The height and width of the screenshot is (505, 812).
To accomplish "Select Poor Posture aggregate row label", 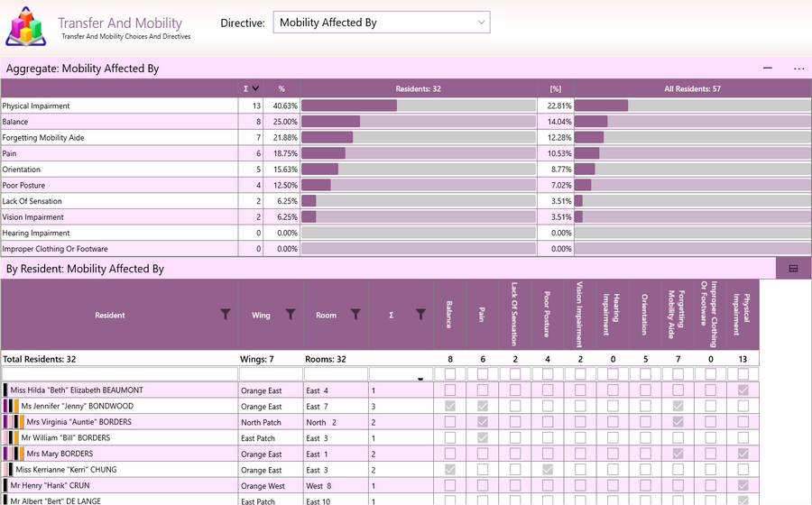I will click(x=23, y=185).
